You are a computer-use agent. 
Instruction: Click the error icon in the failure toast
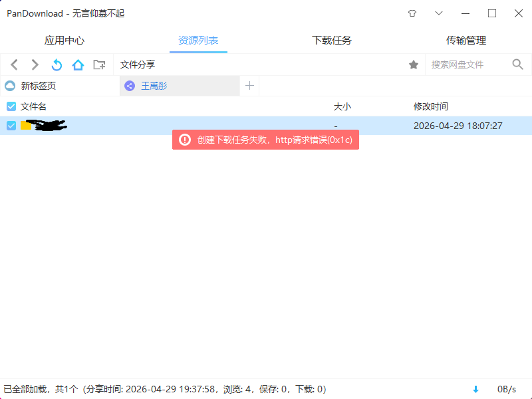pos(184,140)
